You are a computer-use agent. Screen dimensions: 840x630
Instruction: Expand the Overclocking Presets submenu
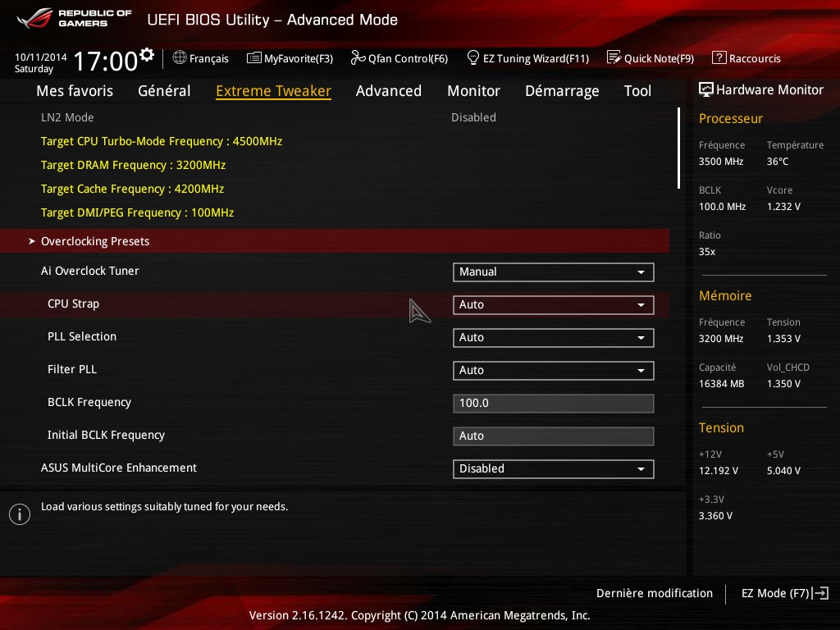coord(95,241)
